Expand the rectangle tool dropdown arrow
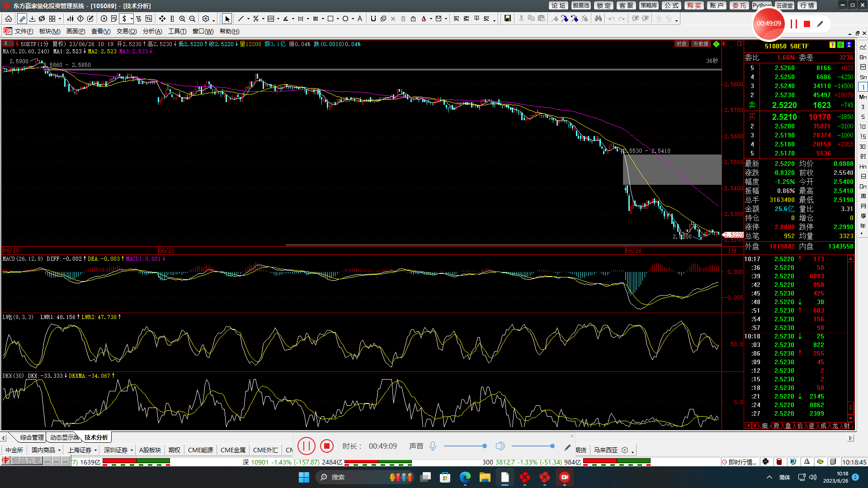This screenshot has height=488, width=868. [338, 19]
